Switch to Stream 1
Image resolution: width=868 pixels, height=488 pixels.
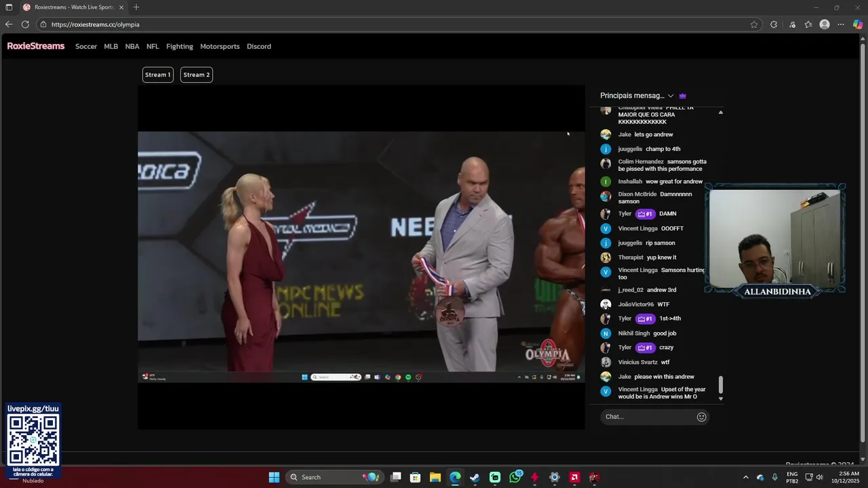[157, 75]
